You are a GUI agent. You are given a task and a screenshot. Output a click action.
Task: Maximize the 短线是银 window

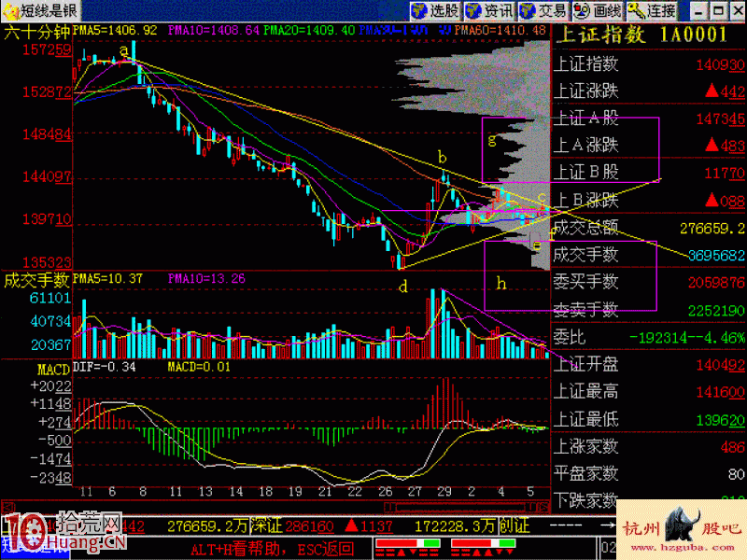click(718, 11)
